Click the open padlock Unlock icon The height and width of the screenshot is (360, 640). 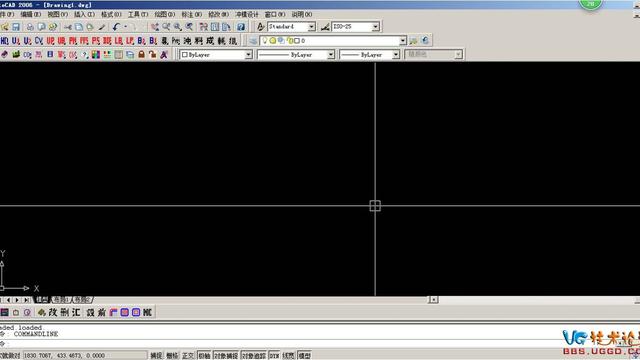153,54
